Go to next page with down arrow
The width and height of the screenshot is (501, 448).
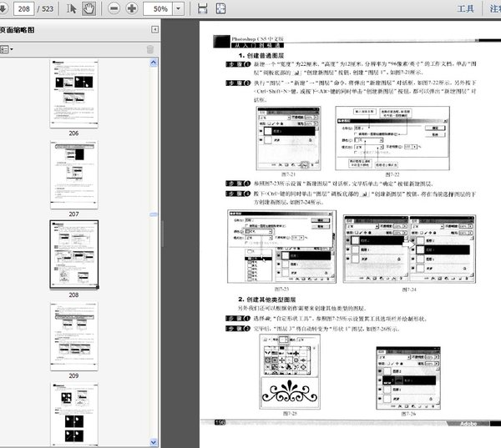click(3, 8)
